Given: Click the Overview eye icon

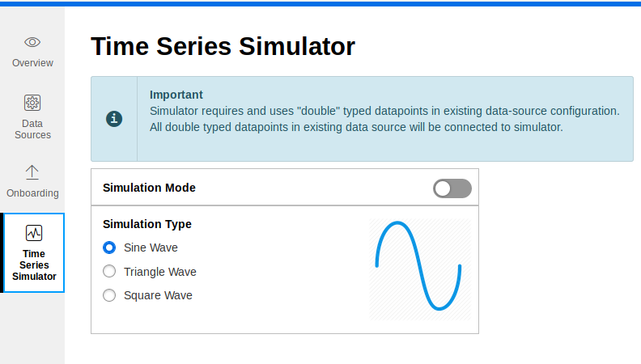Looking at the screenshot, I should [32, 42].
